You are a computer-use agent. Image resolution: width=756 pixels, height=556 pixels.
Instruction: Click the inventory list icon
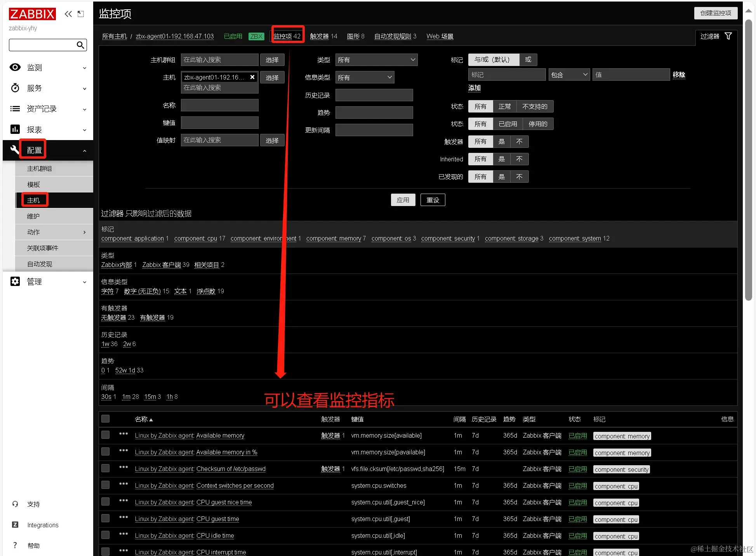click(15, 109)
